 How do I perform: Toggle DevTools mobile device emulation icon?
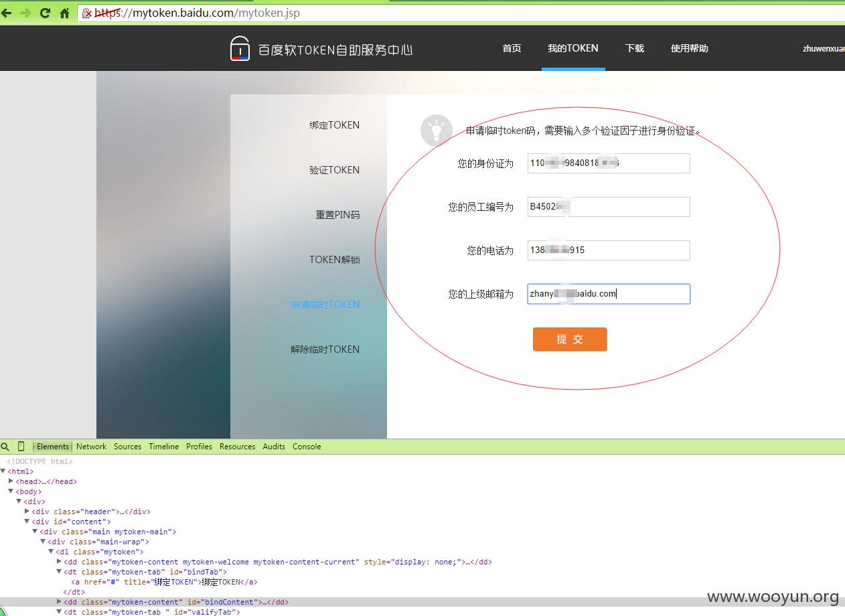pyautogui.click(x=21, y=447)
